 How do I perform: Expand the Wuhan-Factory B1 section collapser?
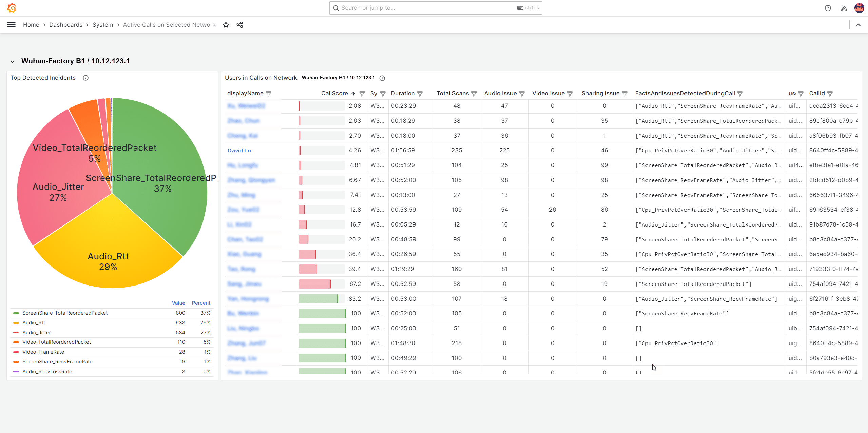click(x=12, y=61)
